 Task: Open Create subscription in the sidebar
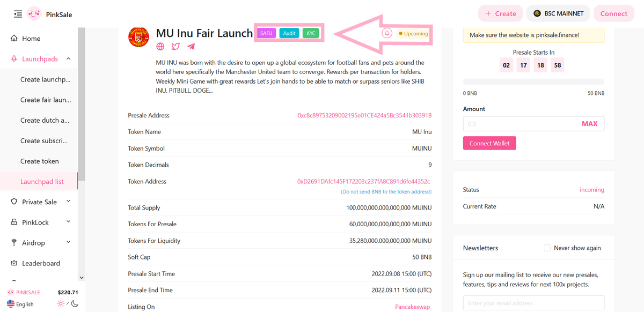click(44, 140)
